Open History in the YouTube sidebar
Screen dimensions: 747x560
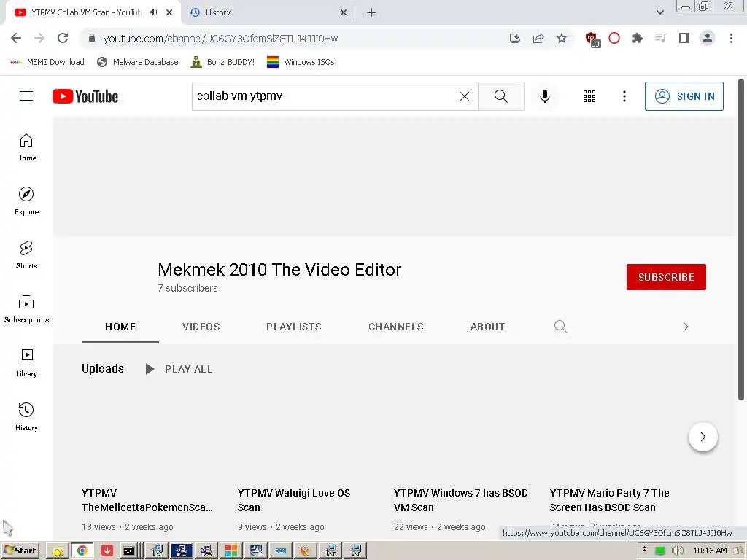click(27, 416)
